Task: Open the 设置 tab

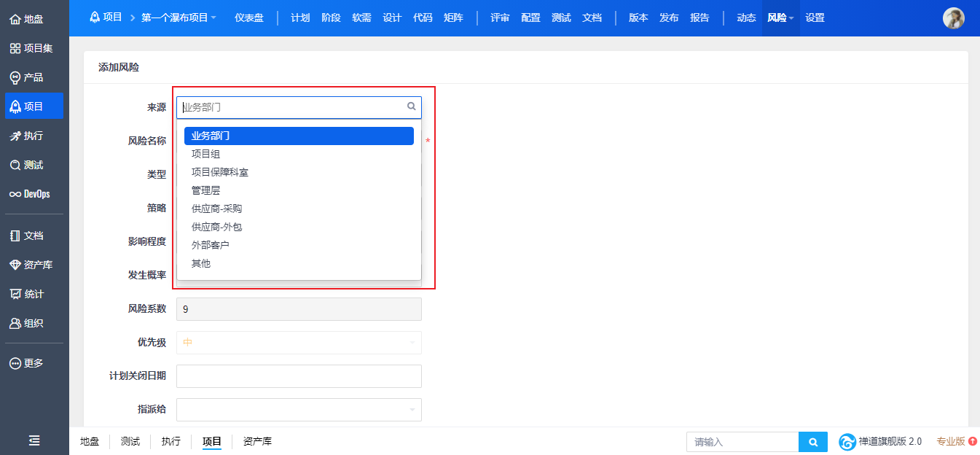Action: (815, 17)
